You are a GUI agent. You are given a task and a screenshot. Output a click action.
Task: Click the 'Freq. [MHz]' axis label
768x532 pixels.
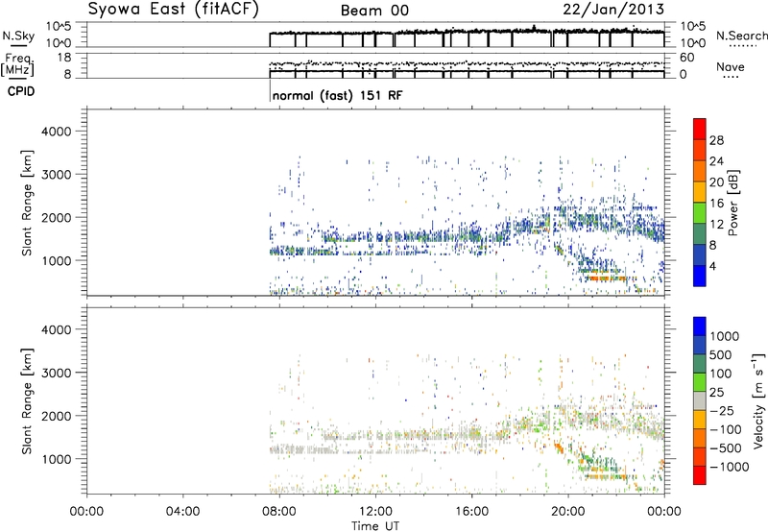pos(17,65)
